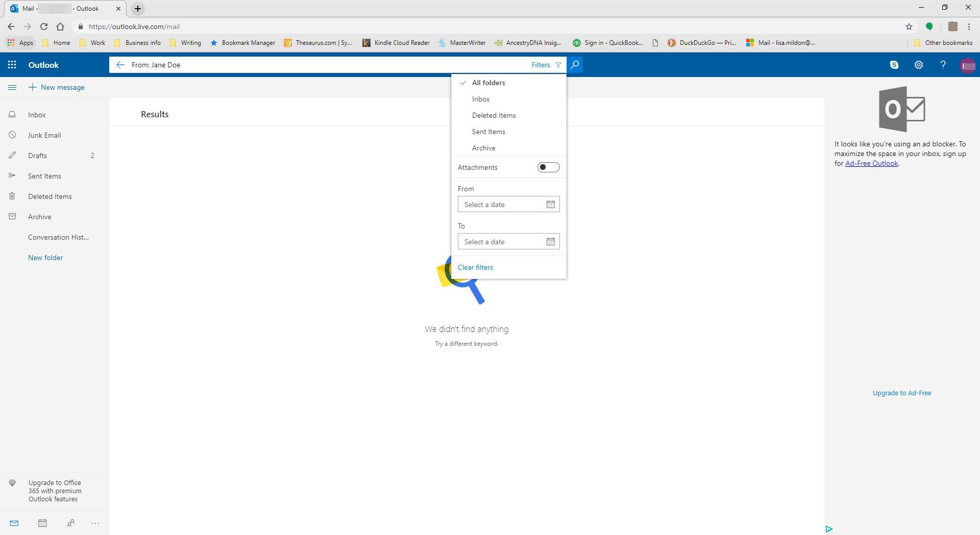980x535 pixels.
Task: Click the AdChoices triangle icon
Action: [829, 529]
